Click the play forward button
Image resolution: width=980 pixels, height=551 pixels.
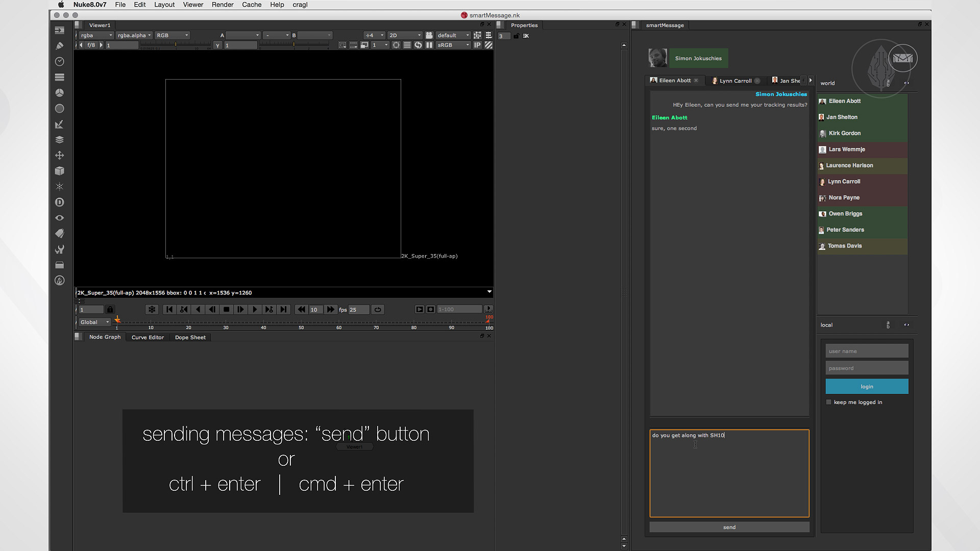point(255,310)
